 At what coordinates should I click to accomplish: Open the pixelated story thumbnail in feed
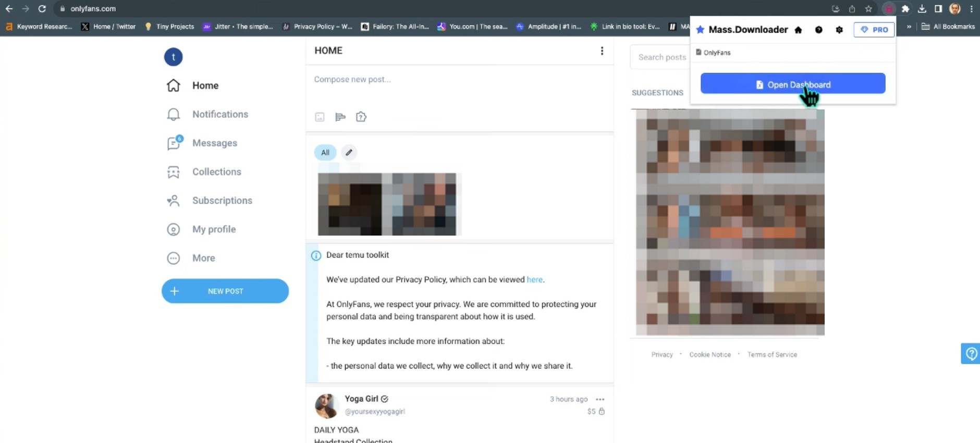coord(387,204)
